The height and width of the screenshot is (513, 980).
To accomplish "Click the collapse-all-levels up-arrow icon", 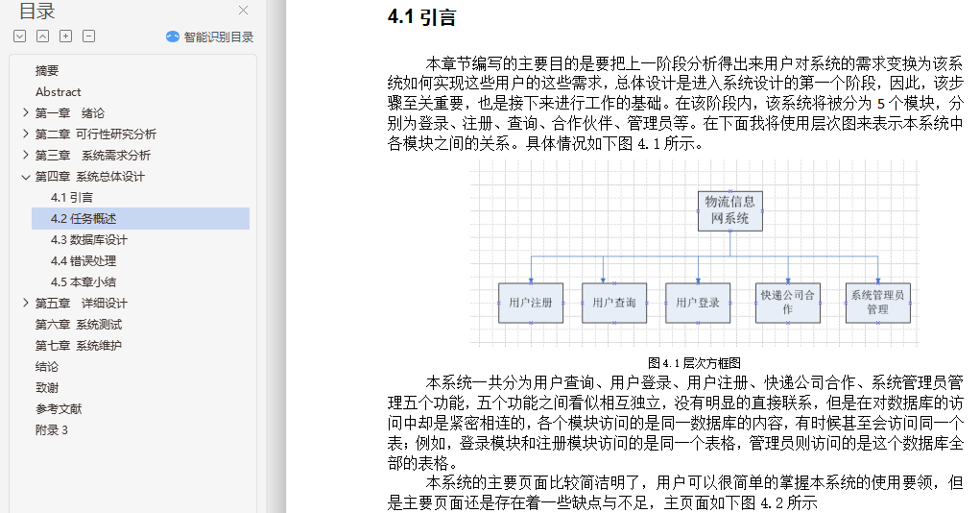I will point(42,37).
